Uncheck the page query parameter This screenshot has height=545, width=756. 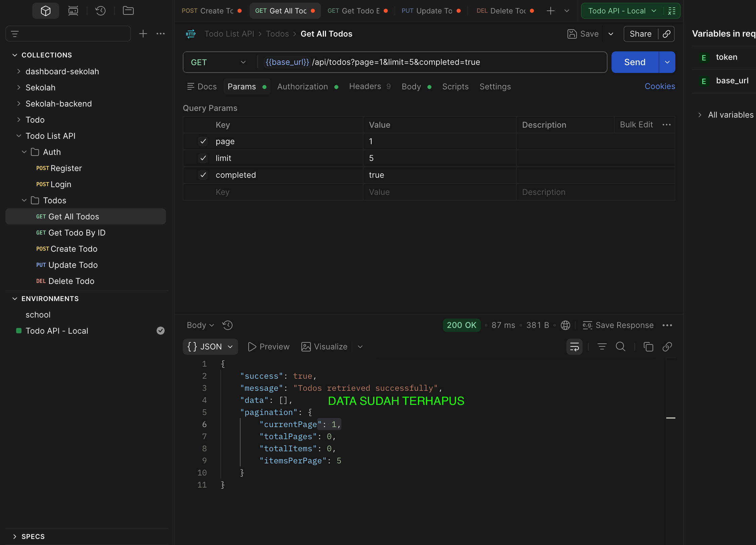203,141
